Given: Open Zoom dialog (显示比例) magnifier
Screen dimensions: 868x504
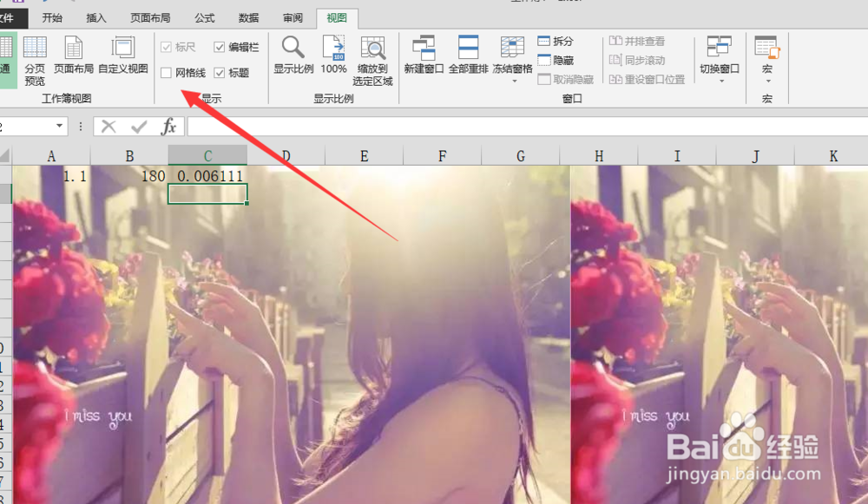Looking at the screenshot, I should (x=293, y=56).
